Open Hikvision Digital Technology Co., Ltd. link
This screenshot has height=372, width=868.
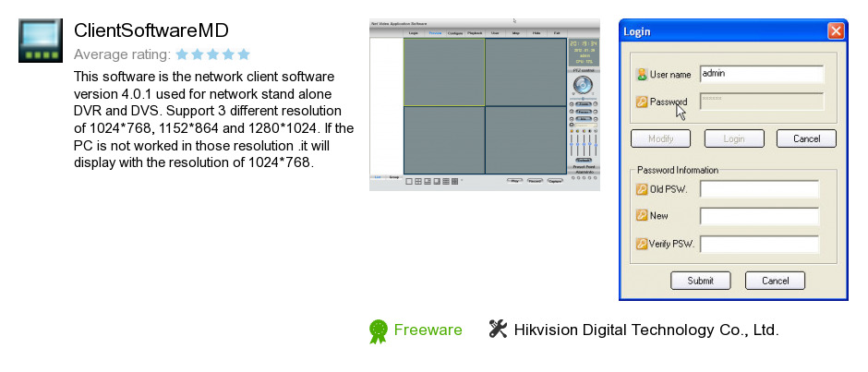click(646, 330)
